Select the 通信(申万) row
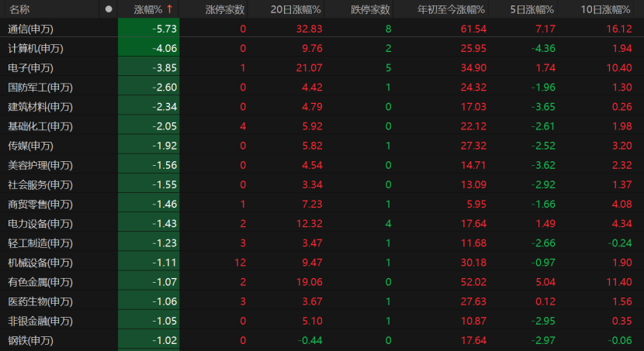 coord(36,29)
